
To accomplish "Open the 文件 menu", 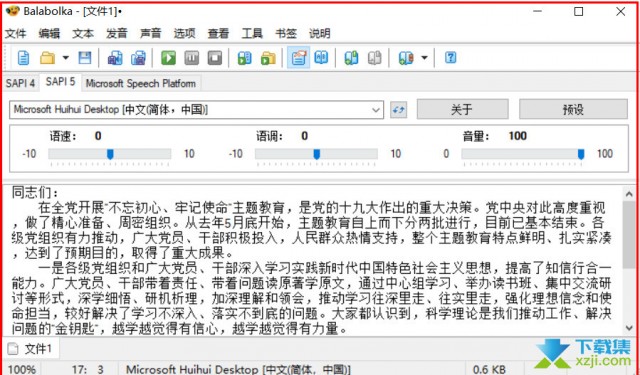I will [16, 33].
